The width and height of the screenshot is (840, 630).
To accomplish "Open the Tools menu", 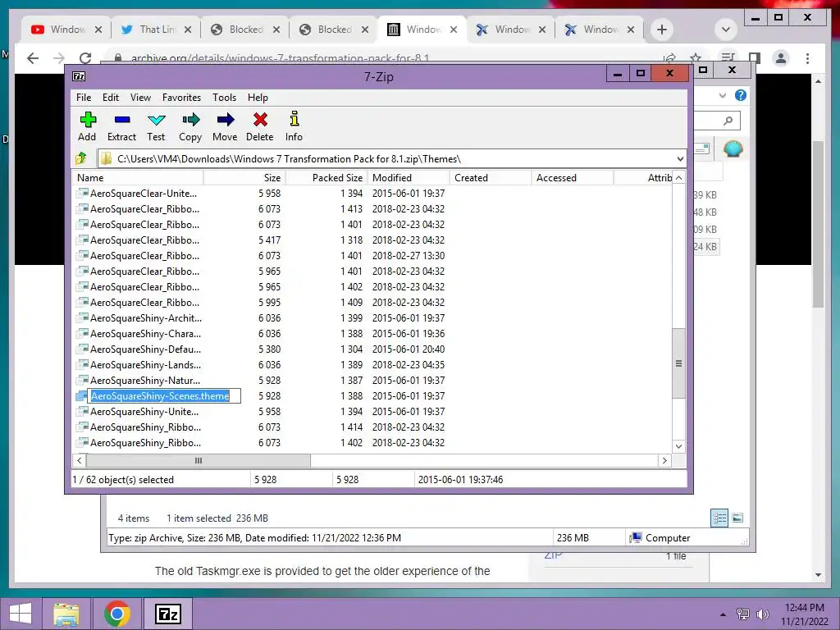I will (224, 98).
